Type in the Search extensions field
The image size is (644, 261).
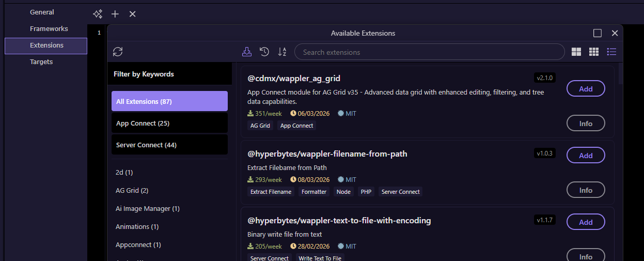(429, 52)
